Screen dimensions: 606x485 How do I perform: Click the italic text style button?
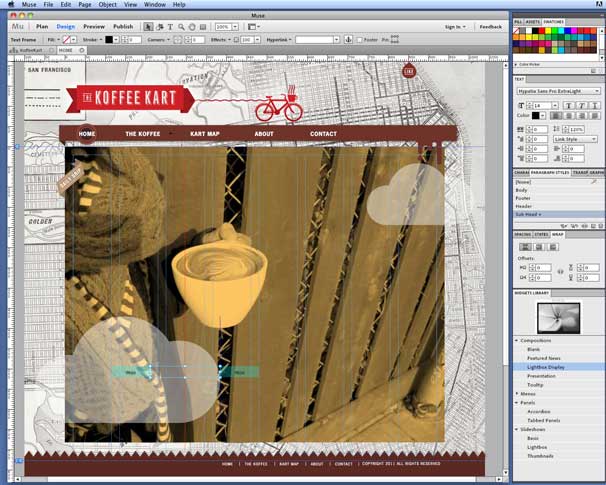click(581, 106)
